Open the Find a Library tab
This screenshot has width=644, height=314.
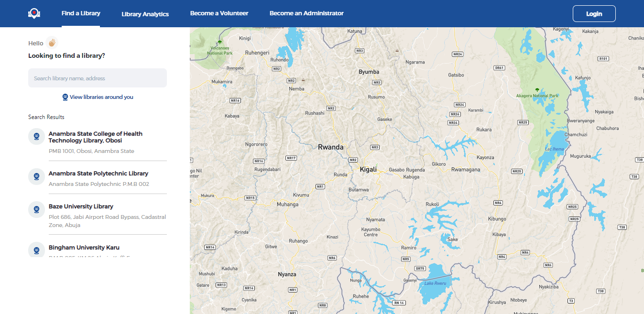pos(81,13)
